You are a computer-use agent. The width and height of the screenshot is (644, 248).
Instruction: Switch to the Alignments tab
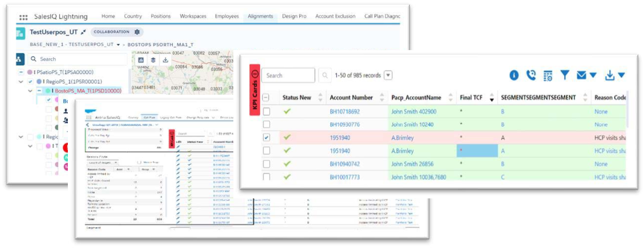tap(261, 16)
